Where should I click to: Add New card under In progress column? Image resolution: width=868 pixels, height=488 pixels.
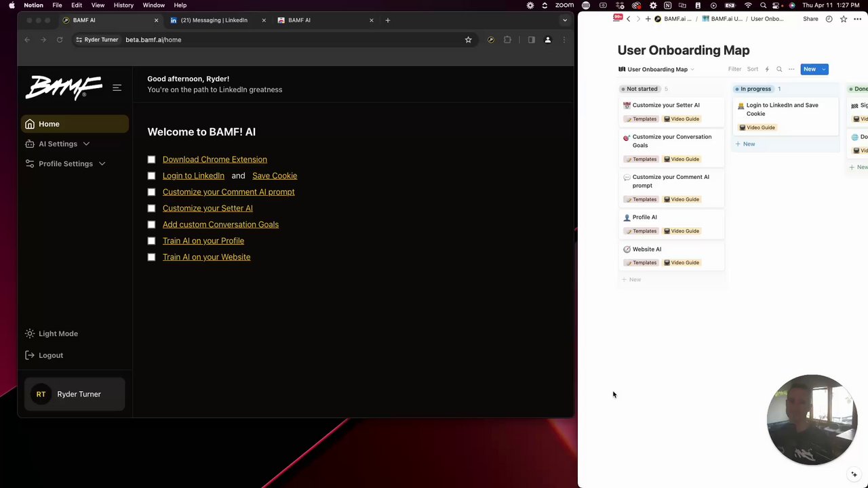[745, 144]
